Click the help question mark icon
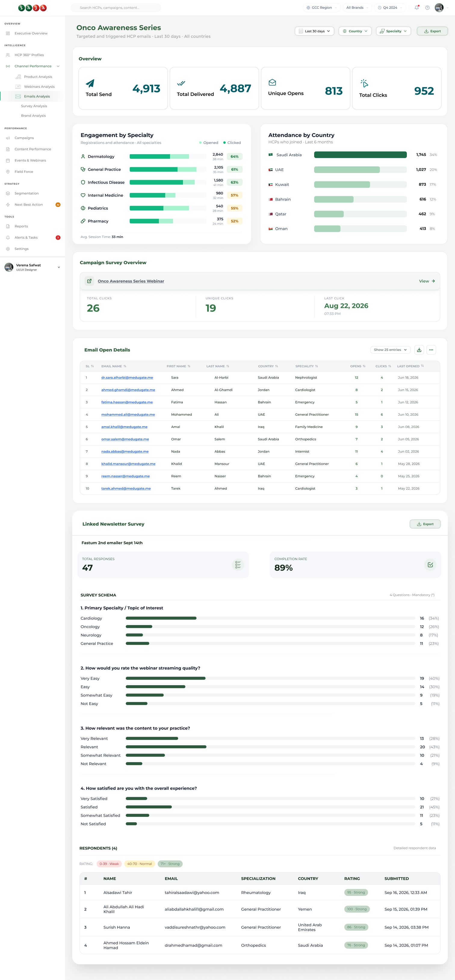The width and height of the screenshot is (455, 980). coord(427,8)
